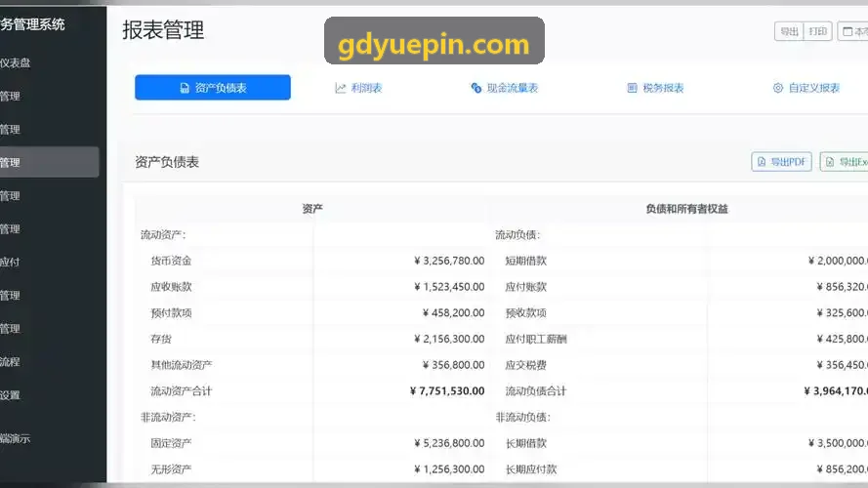Open the calendar period button beside 打印
868x488 pixels.
click(x=853, y=31)
